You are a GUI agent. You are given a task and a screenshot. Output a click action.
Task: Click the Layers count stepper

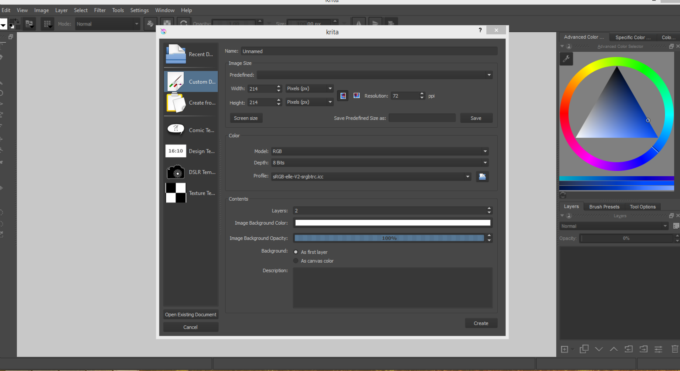(489, 210)
